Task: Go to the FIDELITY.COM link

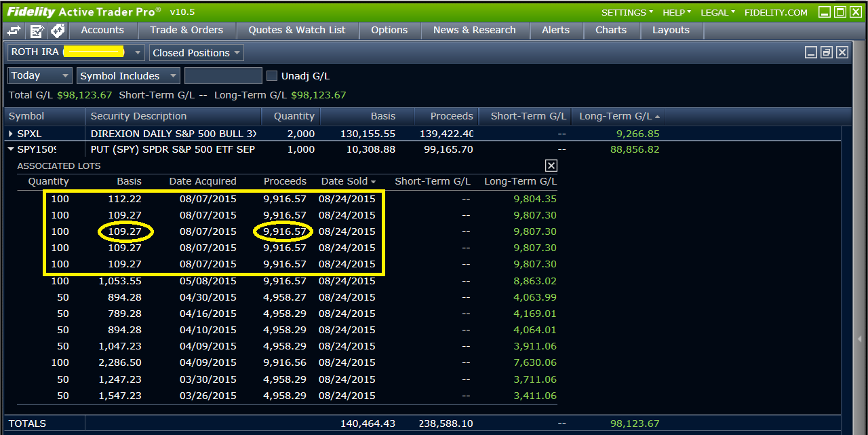Action: 776,12
